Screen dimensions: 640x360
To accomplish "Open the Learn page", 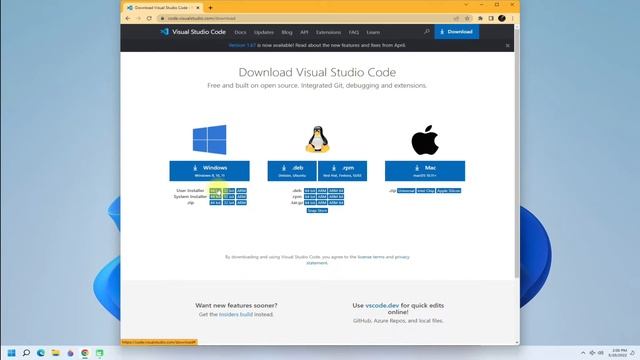I will coord(373,32).
